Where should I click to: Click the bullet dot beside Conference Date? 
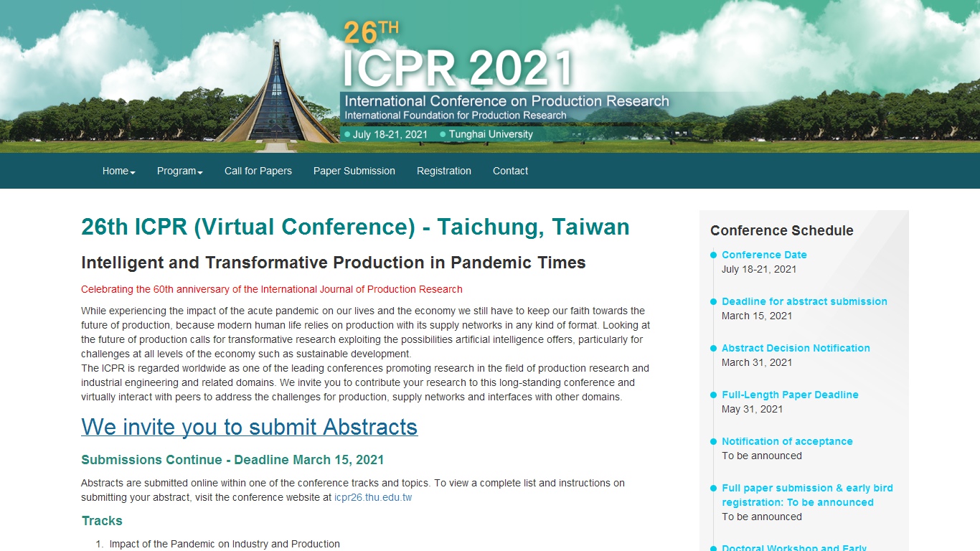[713, 255]
